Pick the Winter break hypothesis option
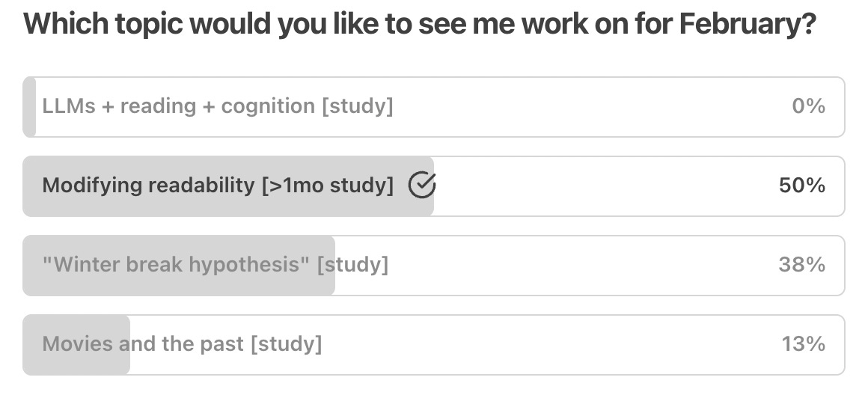The height and width of the screenshot is (401, 868). point(433,266)
